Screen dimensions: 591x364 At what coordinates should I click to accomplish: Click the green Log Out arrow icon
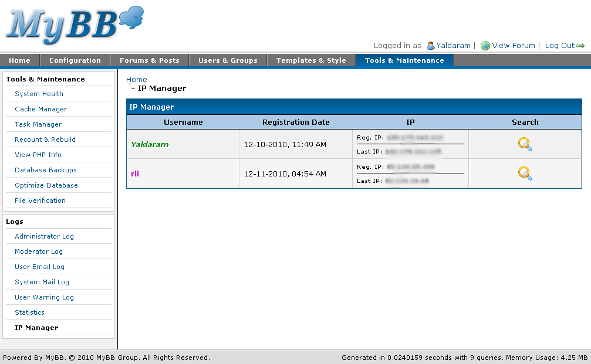click(x=580, y=46)
